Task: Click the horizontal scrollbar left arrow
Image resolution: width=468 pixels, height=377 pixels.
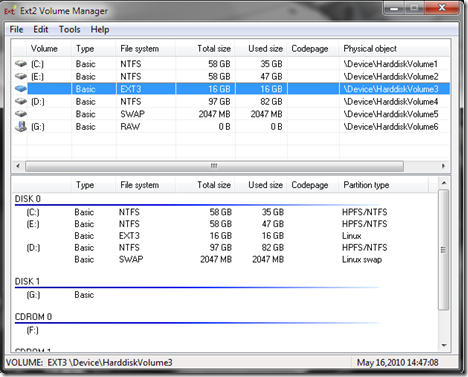Action: pyautogui.click(x=18, y=166)
